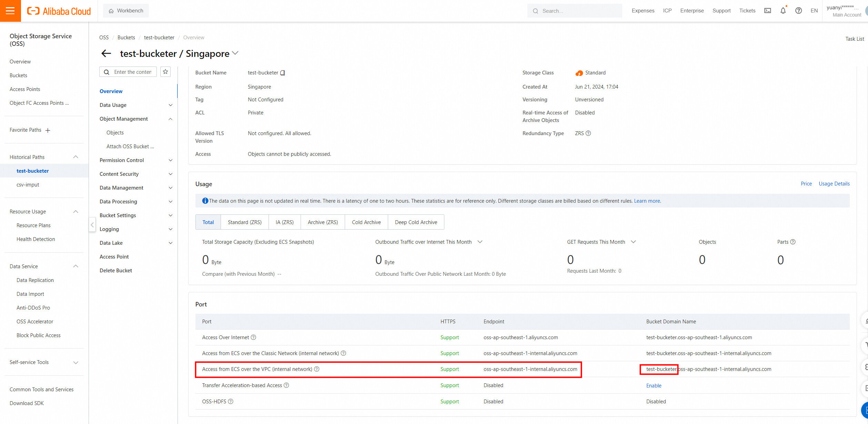Screen dimensions: 868x424
Task: Collapse the Object Management section
Action: coord(170,119)
